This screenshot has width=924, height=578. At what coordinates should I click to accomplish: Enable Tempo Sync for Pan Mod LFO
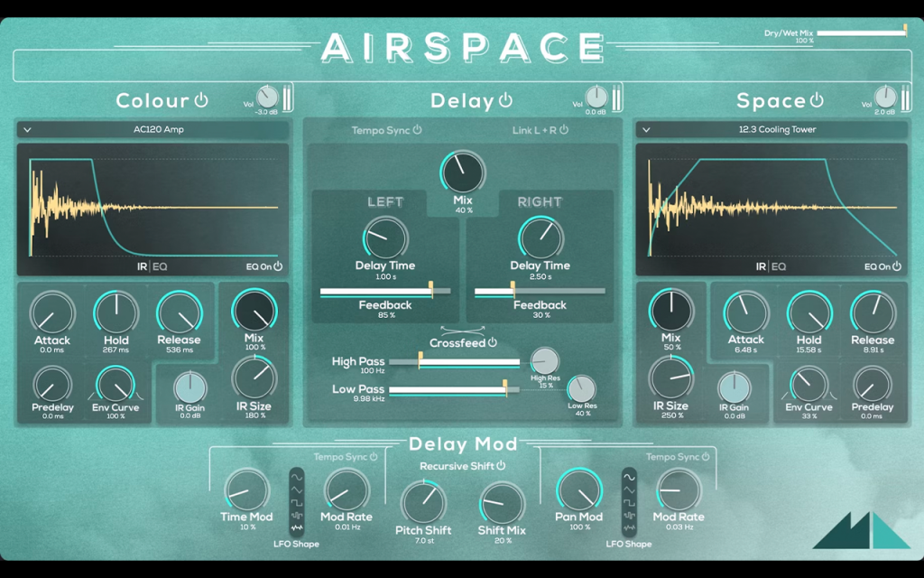point(706,456)
